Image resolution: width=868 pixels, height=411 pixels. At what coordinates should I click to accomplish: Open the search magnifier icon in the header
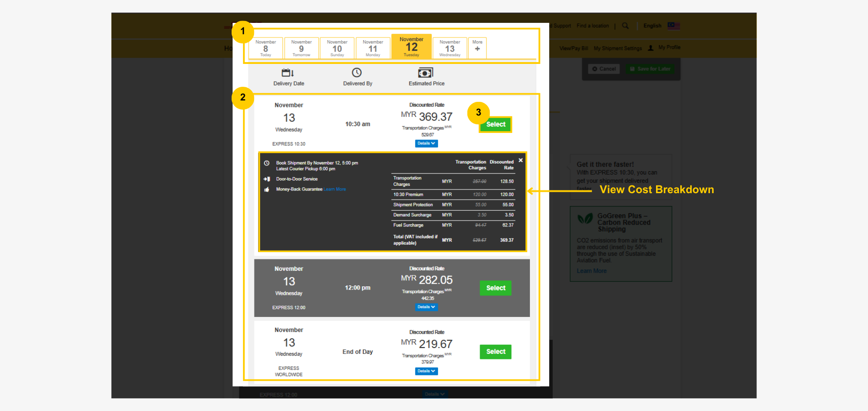coord(625,26)
